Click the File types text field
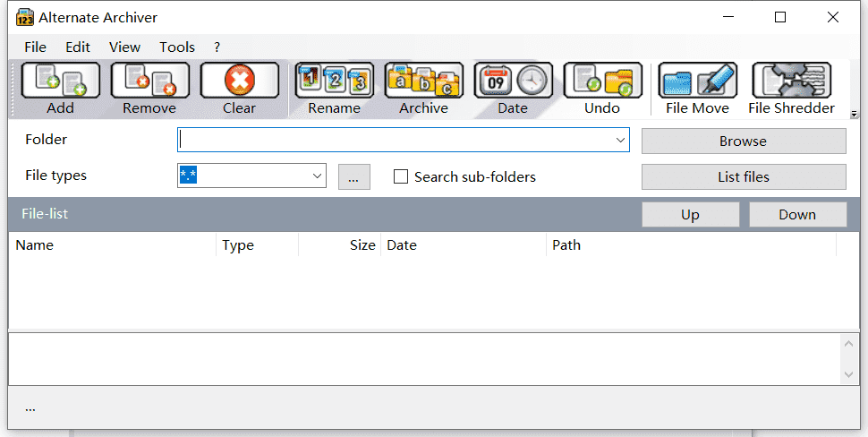Screen dimensions: 868x437 point(243,176)
